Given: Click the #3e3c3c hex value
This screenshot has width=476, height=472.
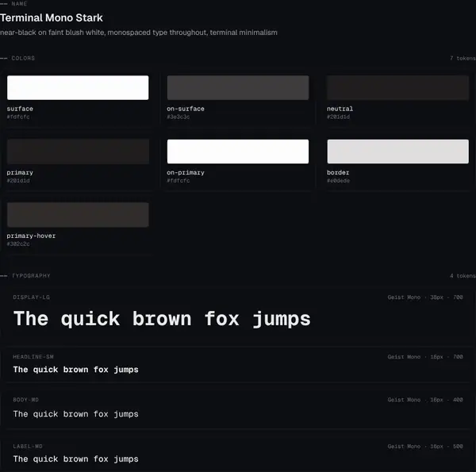Looking at the screenshot, I should pos(178,117).
